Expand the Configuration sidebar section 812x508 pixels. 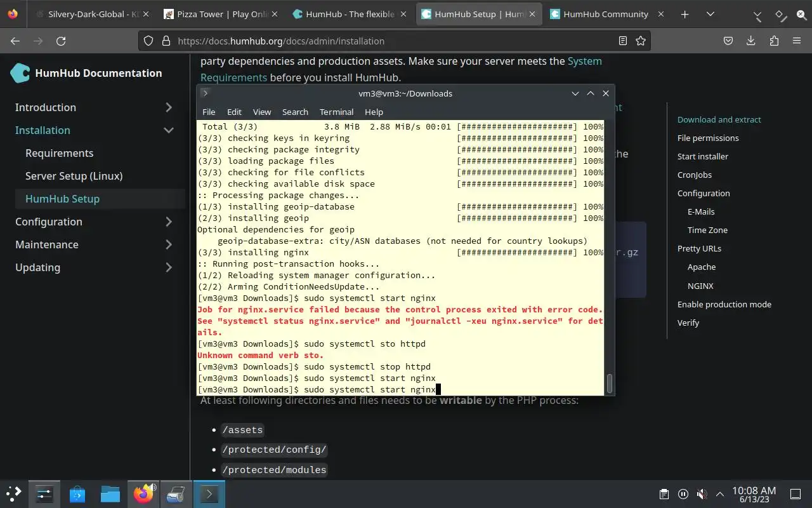pyautogui.click(x=169, y=222)
